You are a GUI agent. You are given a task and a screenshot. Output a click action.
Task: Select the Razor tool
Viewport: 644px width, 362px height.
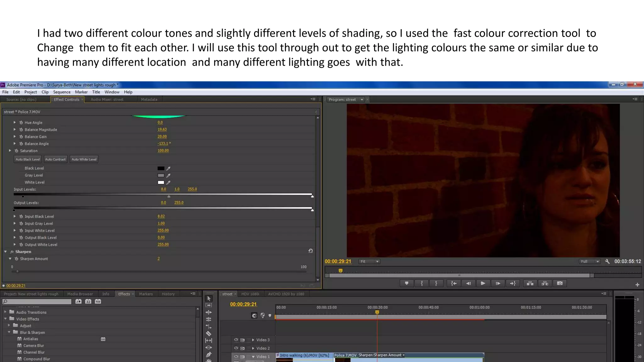(208, 333)
